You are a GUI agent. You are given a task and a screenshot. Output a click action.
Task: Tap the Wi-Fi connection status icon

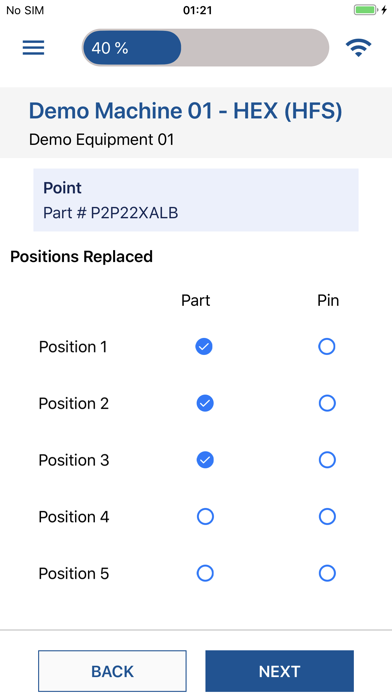coord(358,47)
